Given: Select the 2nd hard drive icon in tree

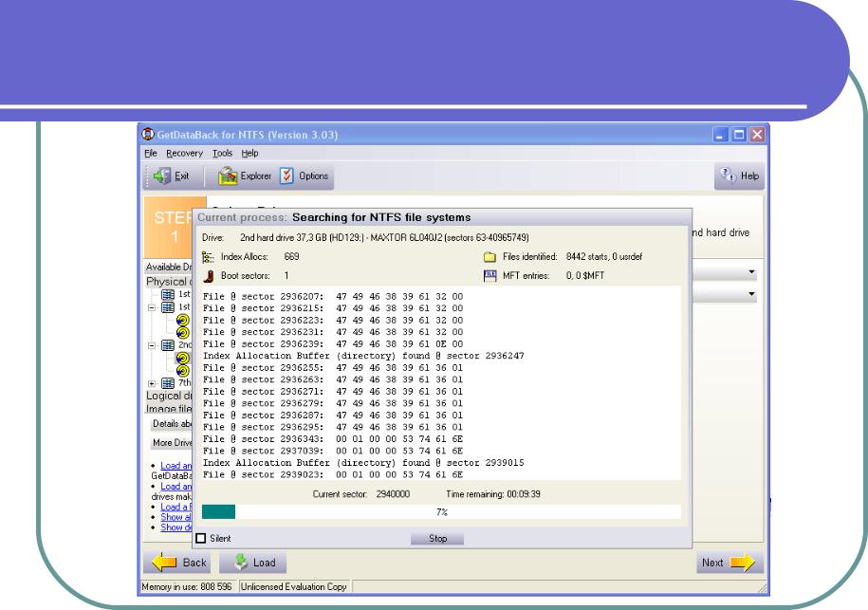Looking at the screenshot, I should [x=168, y=345].
